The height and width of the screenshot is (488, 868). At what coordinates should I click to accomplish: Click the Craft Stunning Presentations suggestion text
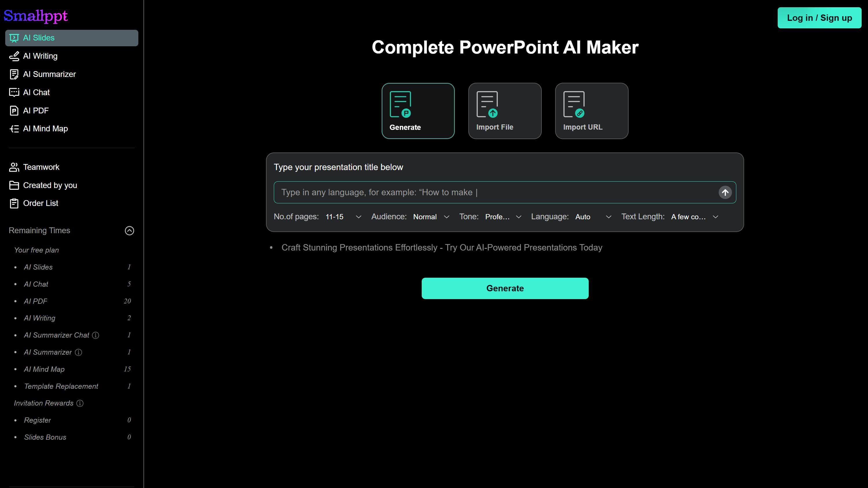click(x=442, y=248)
